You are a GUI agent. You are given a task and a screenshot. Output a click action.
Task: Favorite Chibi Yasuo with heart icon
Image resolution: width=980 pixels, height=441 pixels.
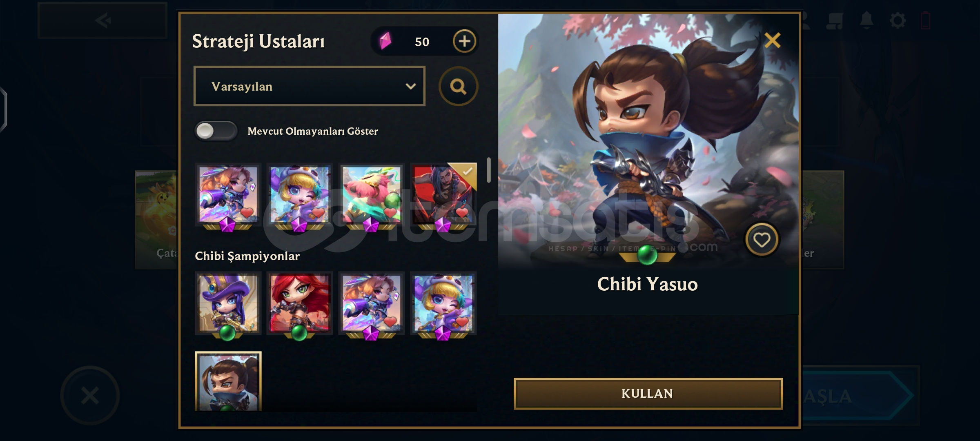762,240
